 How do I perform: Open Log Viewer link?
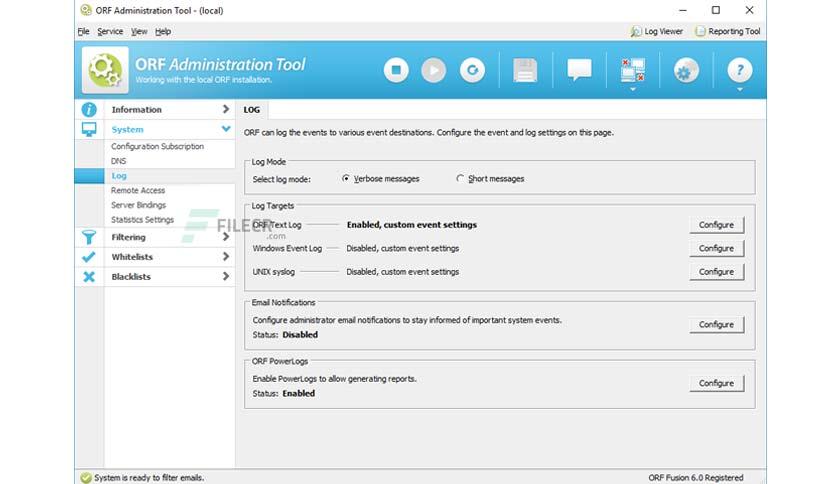[663, 31]
